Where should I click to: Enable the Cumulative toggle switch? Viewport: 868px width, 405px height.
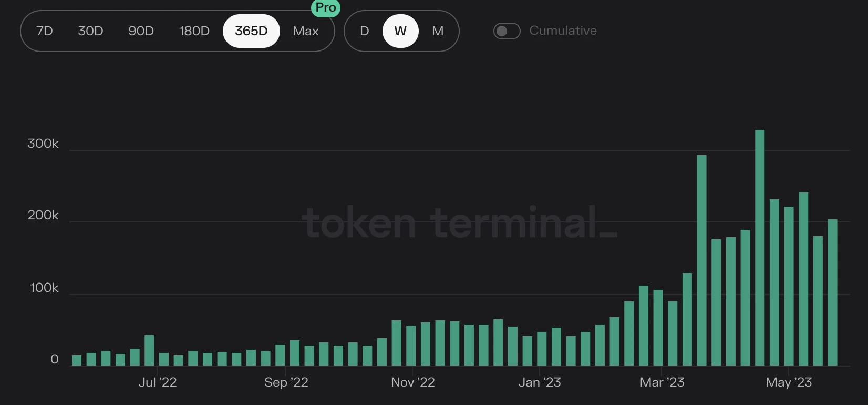[x=507, y=31]
